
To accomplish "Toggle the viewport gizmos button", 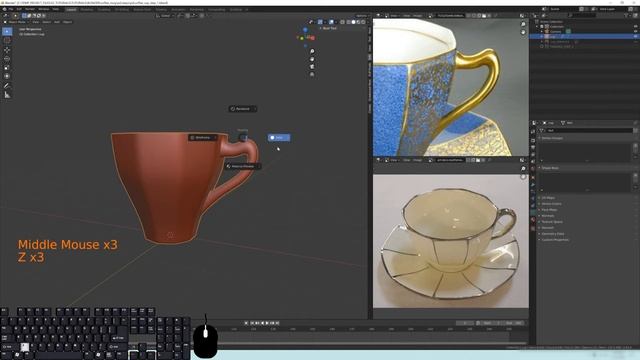I will 320,22.
